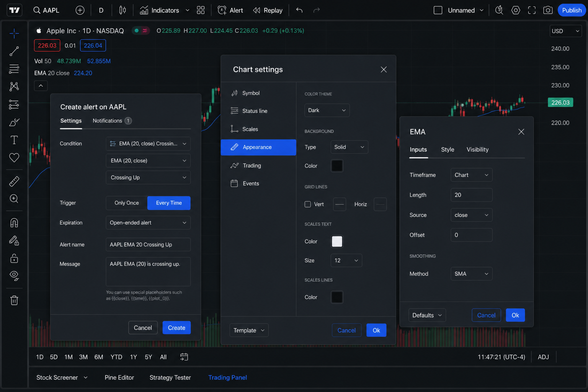
Task: Click the EMA Length input field
Action: click(471, 195)
